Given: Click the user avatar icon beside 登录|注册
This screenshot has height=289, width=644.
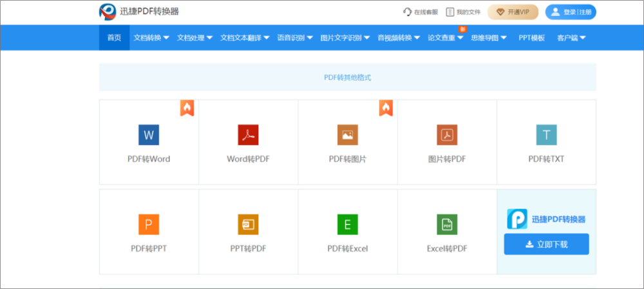Looking at the screenshot, I should point(555,12).
